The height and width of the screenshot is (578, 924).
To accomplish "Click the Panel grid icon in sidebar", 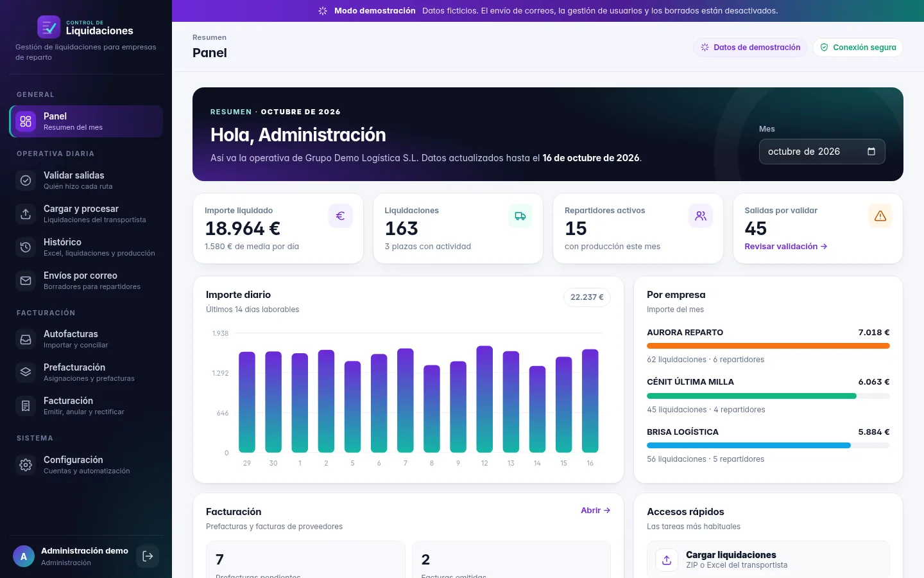I will coord(26,121).
